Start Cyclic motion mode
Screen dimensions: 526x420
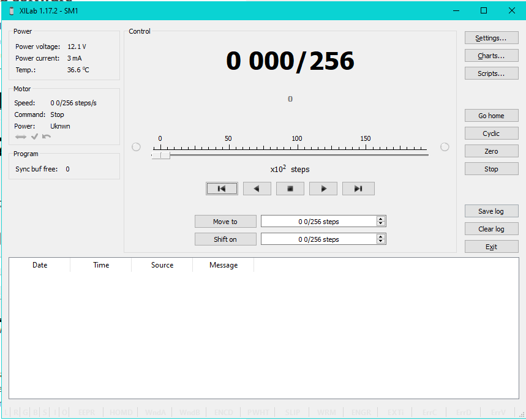tap(491, 133)
